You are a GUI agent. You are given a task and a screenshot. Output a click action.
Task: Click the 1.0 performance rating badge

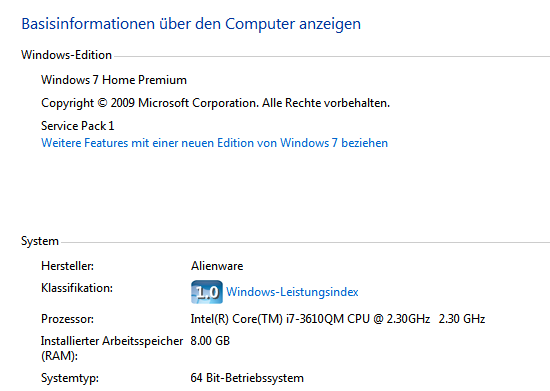click(207, 292)
